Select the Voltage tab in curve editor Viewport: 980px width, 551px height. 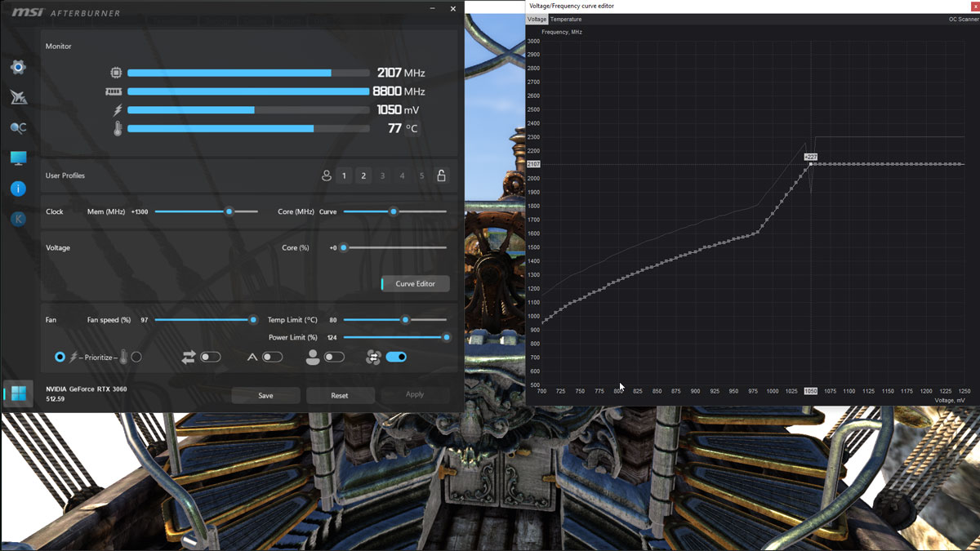coord(537,19)
